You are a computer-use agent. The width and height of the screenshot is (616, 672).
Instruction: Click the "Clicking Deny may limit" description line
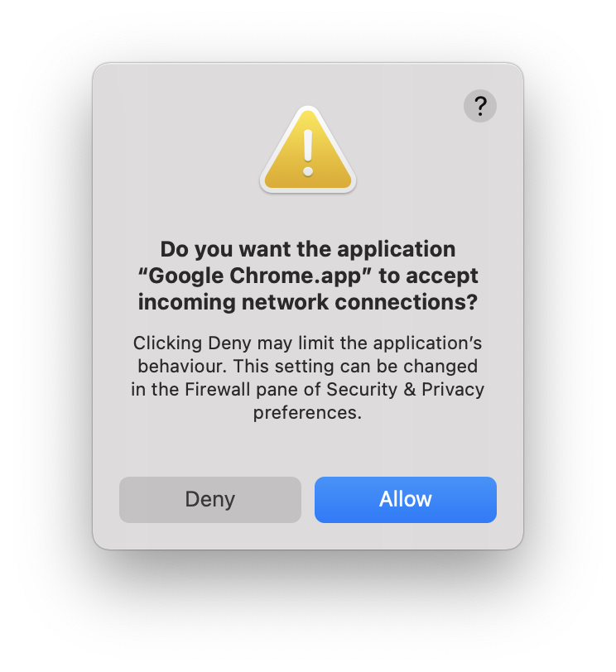coord(307,343)
